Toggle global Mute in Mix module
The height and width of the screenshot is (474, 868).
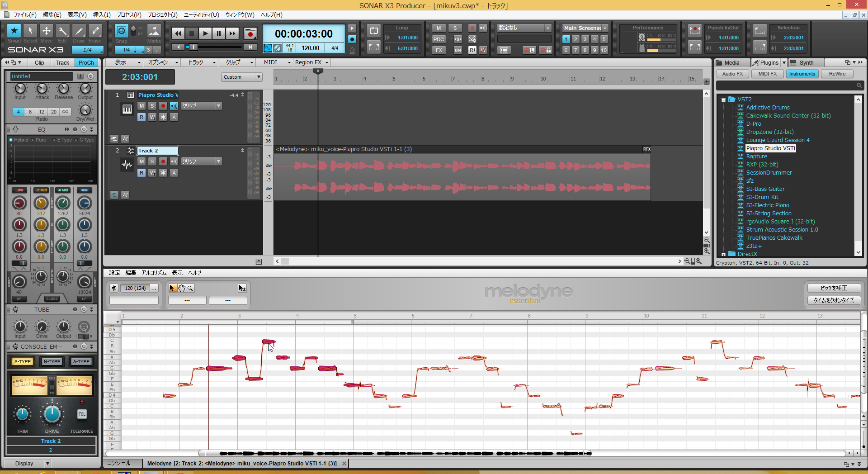[x=439, y=28]
